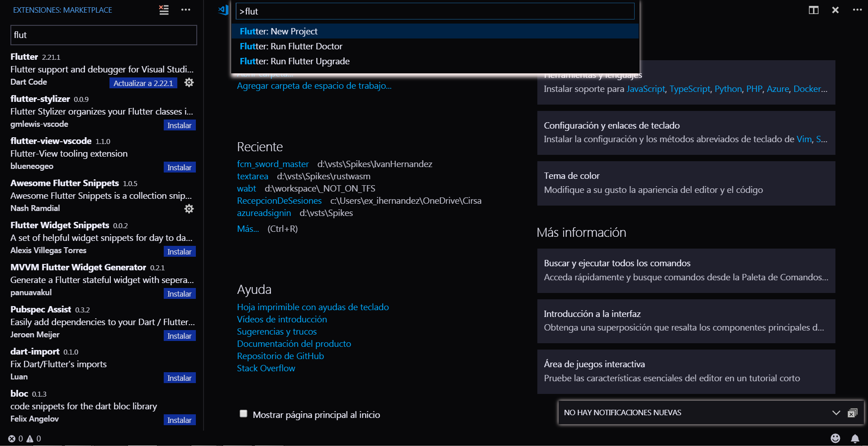
Task: Collapse the notifications panel chevron
Action: [836, 412]
